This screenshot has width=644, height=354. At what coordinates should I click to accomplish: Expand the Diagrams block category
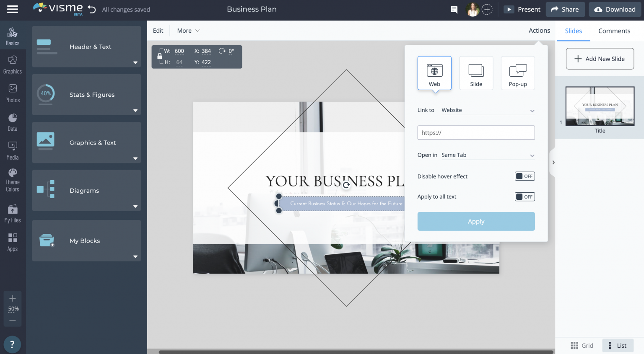pos(86,191)
